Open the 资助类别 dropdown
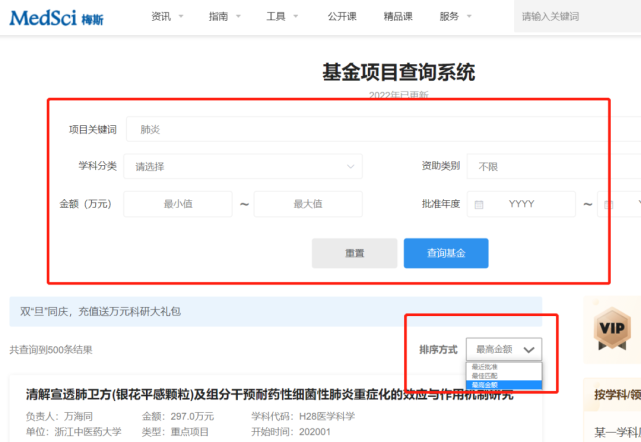641x442 pixels. click(554, 166)
